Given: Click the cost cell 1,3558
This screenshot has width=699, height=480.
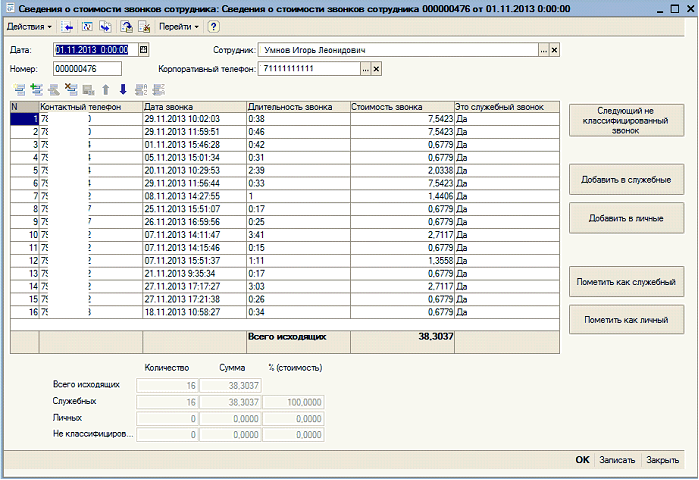Looking at the screenshot, I should pyautogui.click(x=402, y=261).
